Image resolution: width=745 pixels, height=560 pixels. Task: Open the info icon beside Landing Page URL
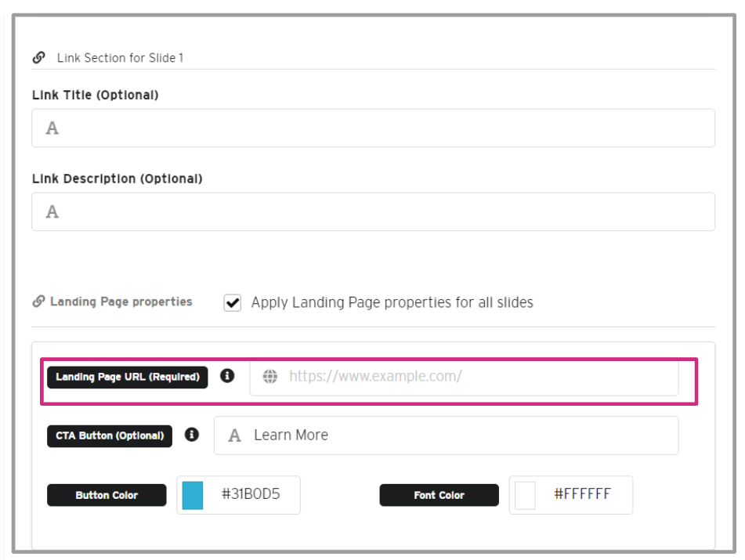pos(227,376)
